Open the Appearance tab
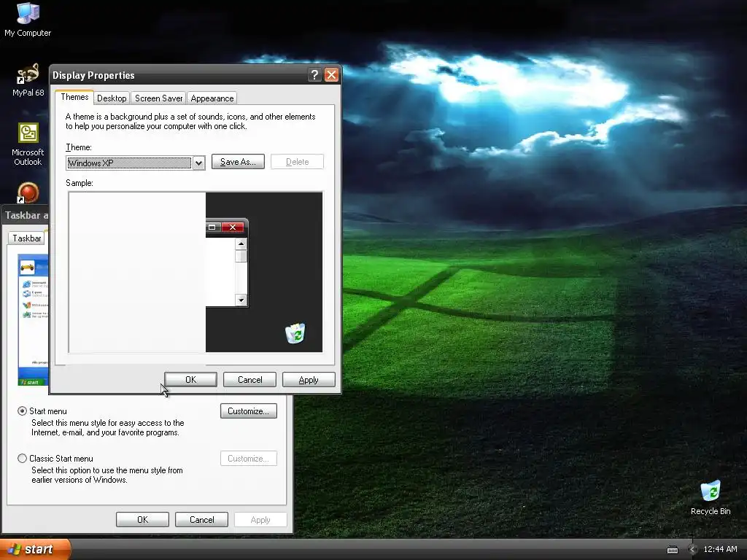This screenshot has width=747, height=560. point(212,98)
